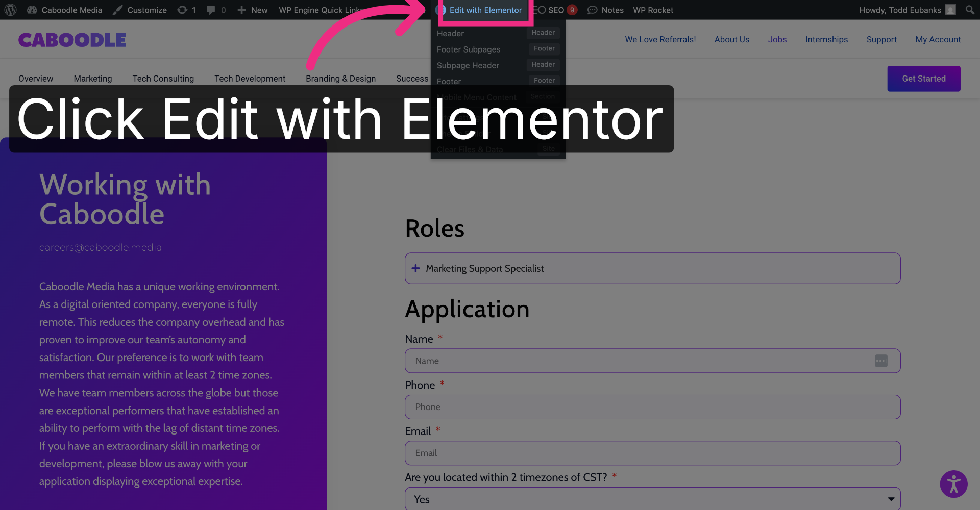Select Branding & Design navigation item
Image resolution: width=980 pixels, height=510 pixels.
(x=341, y=79)
